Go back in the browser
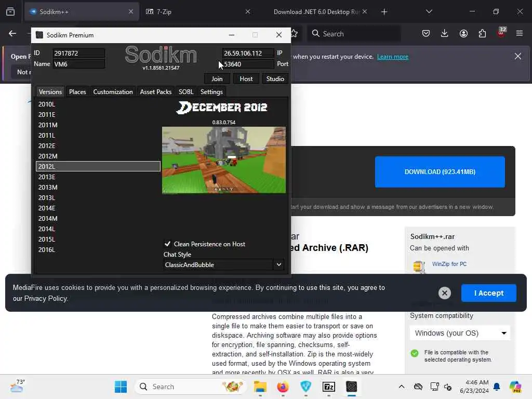Screen dimensions: 532x399 12,33
